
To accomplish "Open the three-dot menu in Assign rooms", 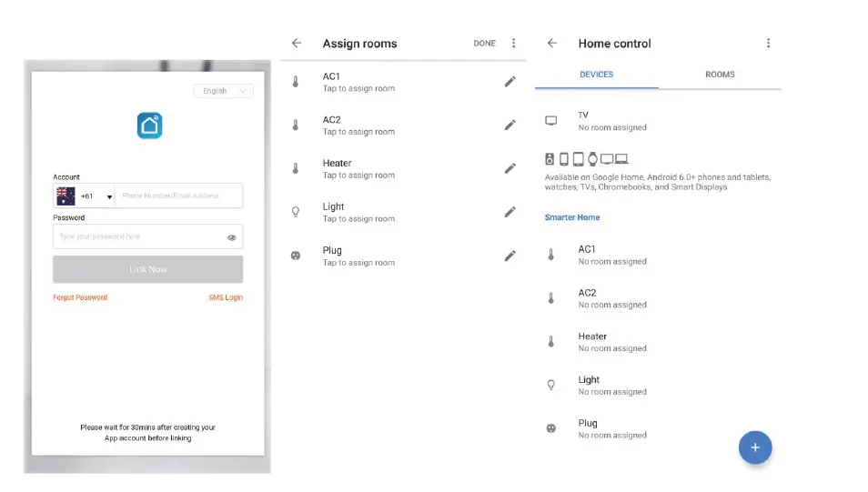I will click(x=514, y=44).
